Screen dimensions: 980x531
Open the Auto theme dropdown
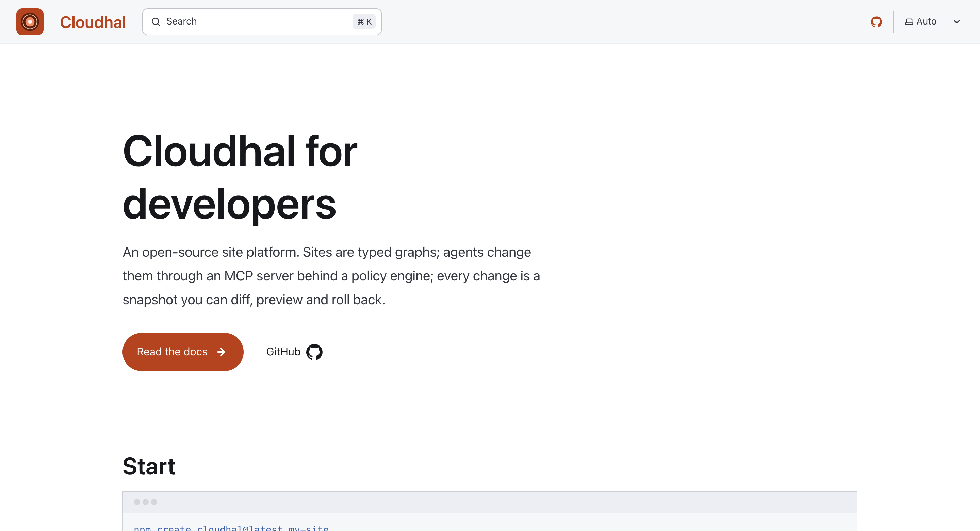pyautogui.click(x=933, y=22)
